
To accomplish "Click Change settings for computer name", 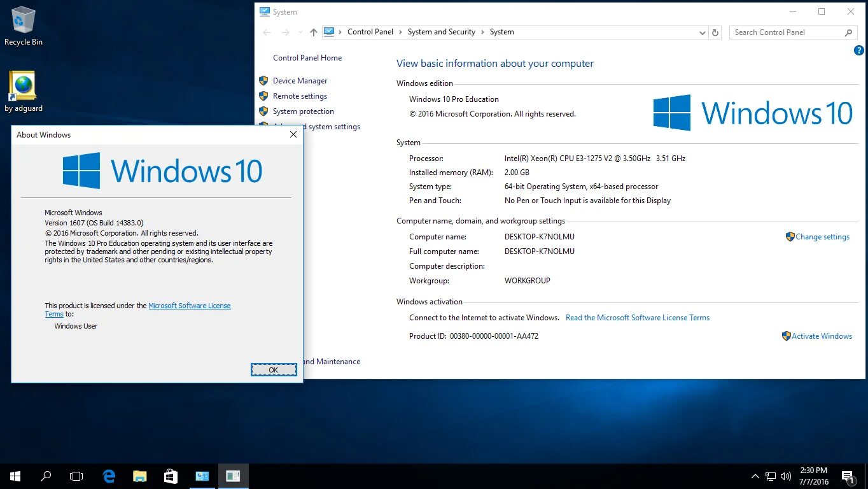I will [x=822, y=237].
